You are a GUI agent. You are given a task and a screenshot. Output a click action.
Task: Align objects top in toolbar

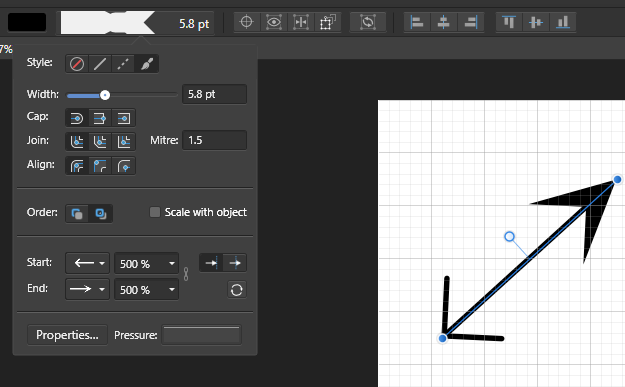[509, 22]
